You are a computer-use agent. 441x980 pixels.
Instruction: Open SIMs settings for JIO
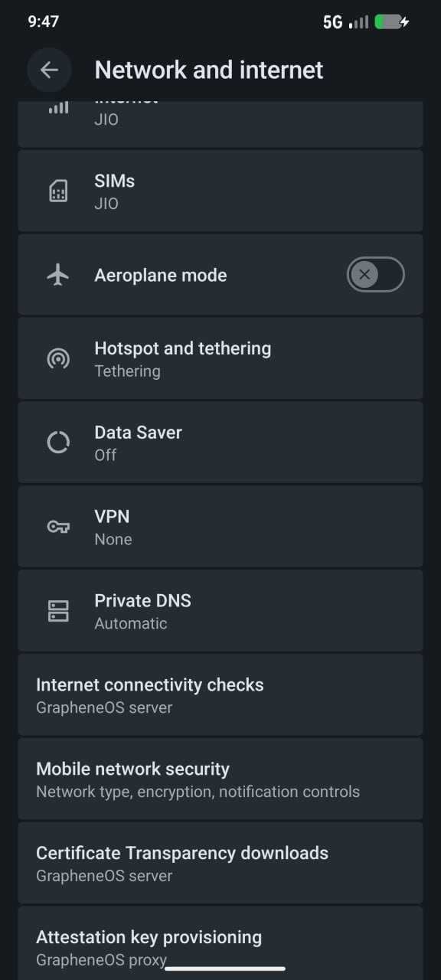tap(220, 191)
